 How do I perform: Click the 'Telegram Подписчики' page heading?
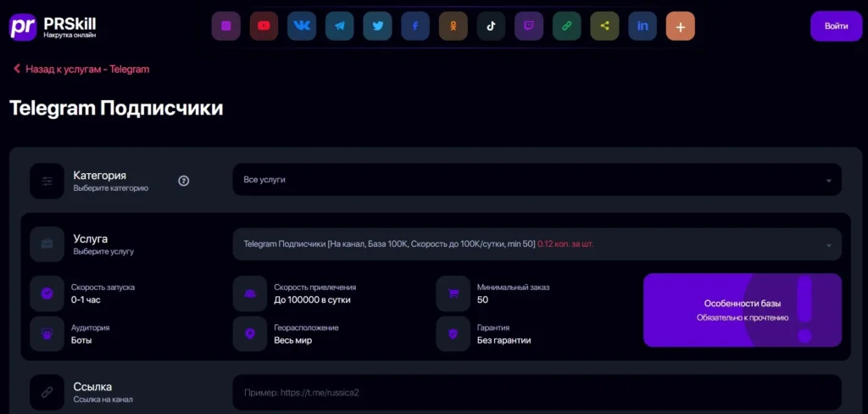(x=116, y=109)
